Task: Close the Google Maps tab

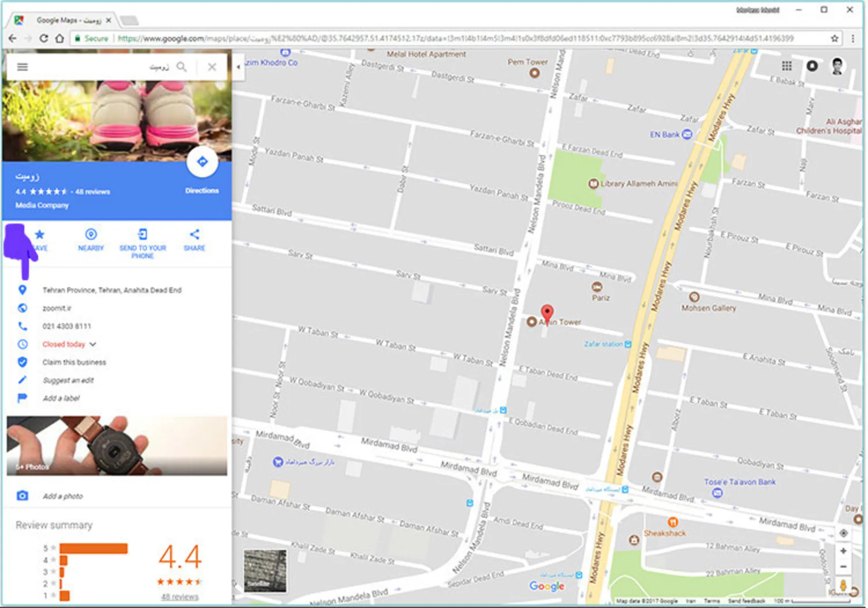Action: (108, 20)
